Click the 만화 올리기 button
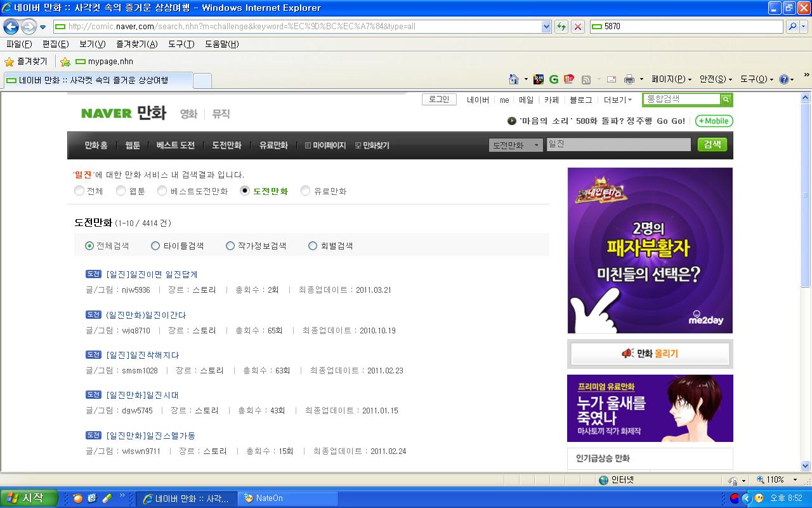812x508 pixels. [650, 354]
